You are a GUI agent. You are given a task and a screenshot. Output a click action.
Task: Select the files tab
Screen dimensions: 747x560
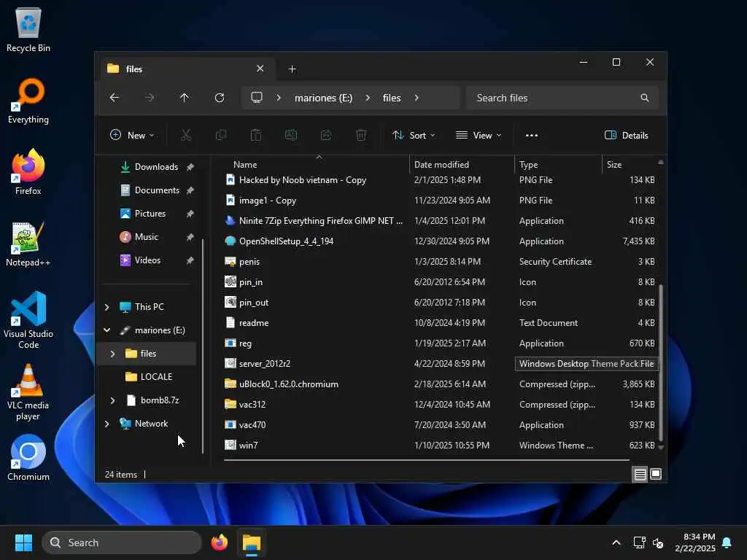point(187,69)
